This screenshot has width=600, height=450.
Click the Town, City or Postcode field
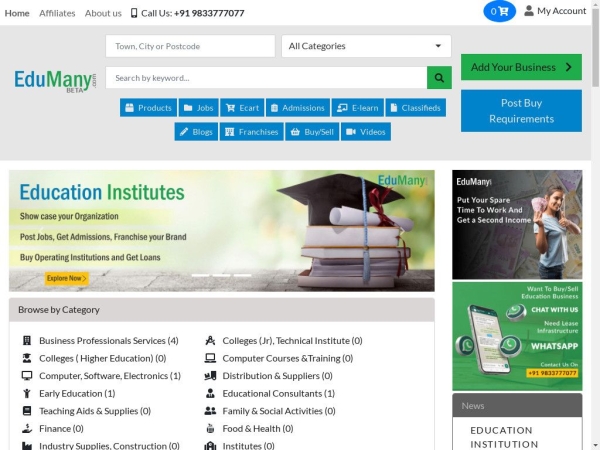point(190,46)
